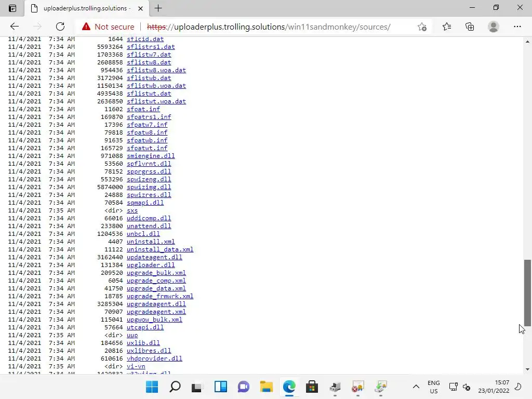
Task: Open Widgets panel on taskbar
Action: (220, 387)
